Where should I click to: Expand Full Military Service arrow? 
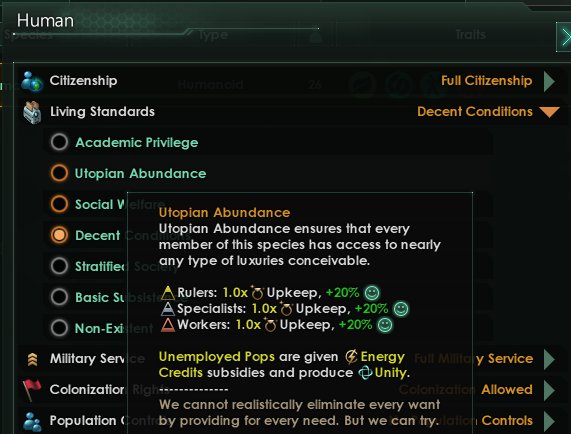tap(549, 359)
